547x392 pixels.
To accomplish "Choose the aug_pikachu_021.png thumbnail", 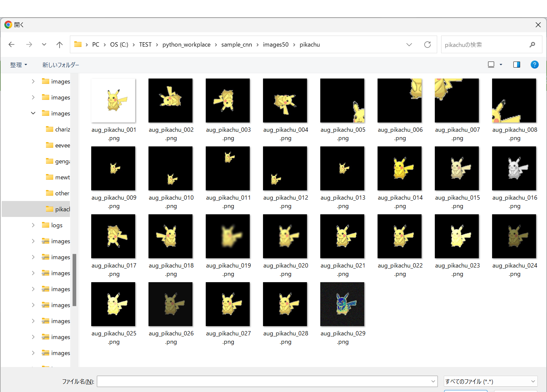I will (x=342, y=236).
